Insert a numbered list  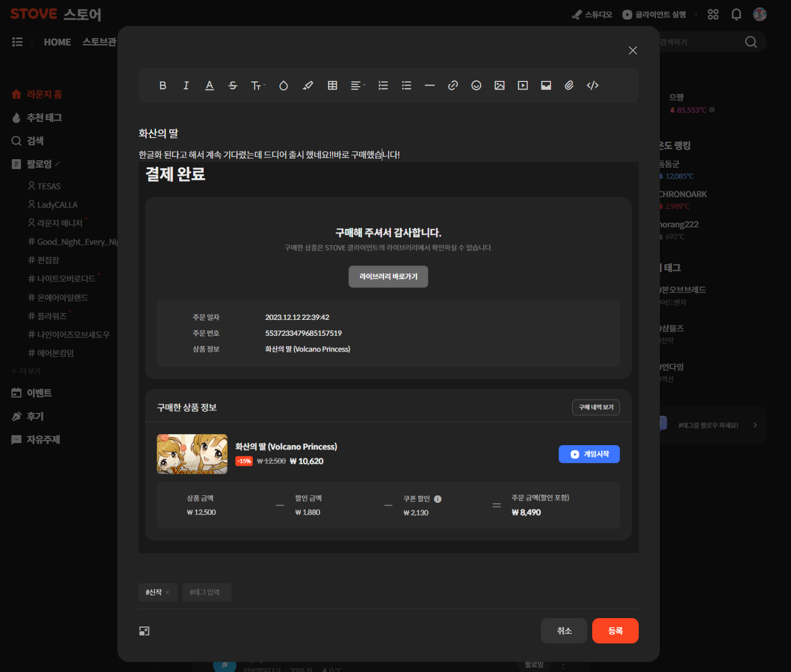point(383,86)
